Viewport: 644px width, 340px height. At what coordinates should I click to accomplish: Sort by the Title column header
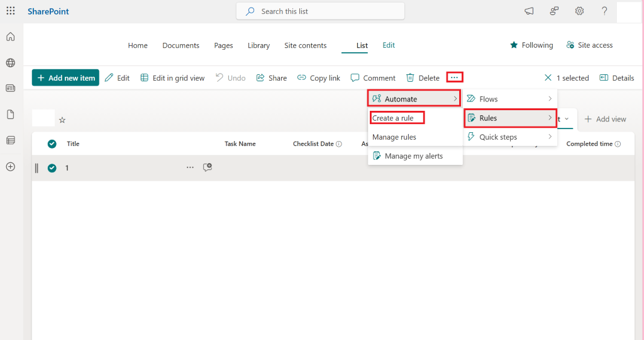[73, 144]
